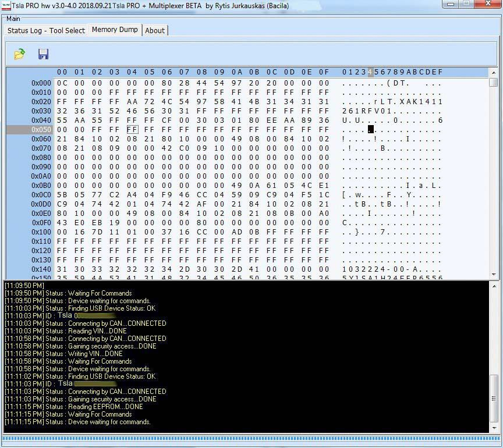The image size is (503, 448).
Task: Select the 0C byte at row 0x000
Action: (x=62, y=83)
